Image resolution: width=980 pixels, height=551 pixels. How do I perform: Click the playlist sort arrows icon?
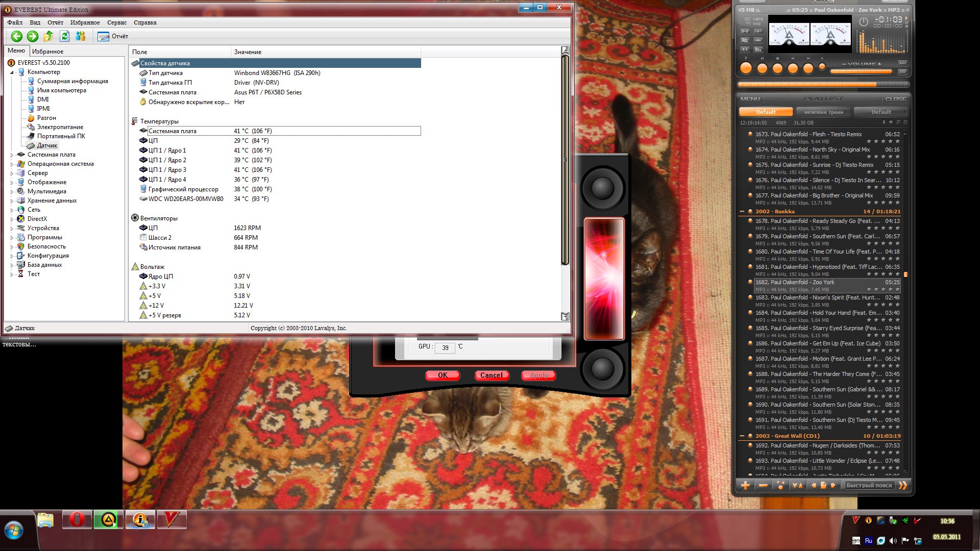[x=797, y=486]
